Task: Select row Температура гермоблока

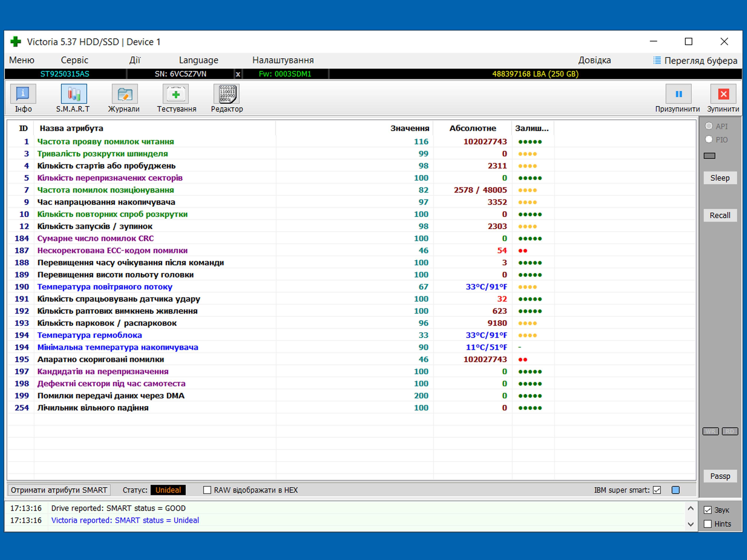Action: pyautogui.click(x=351, y=335)
